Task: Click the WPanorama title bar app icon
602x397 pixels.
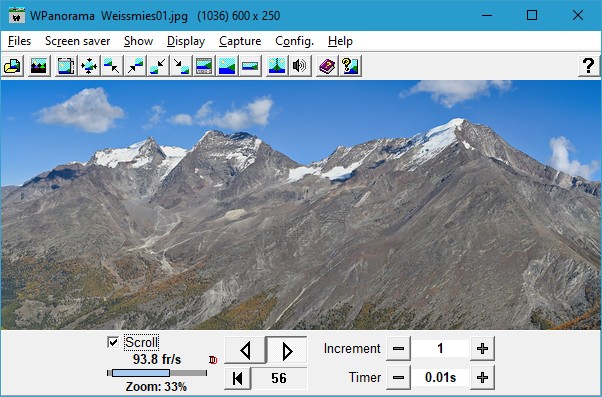Action: 17,15
